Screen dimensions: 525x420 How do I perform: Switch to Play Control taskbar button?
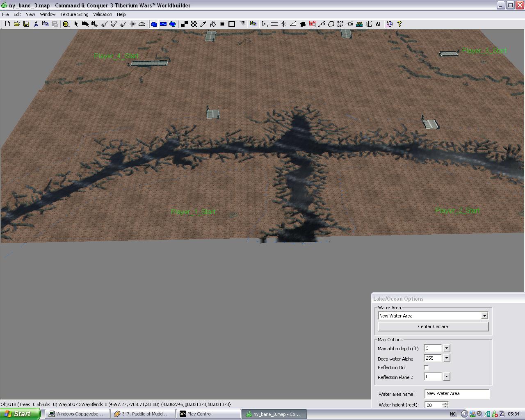click(208, 414)
